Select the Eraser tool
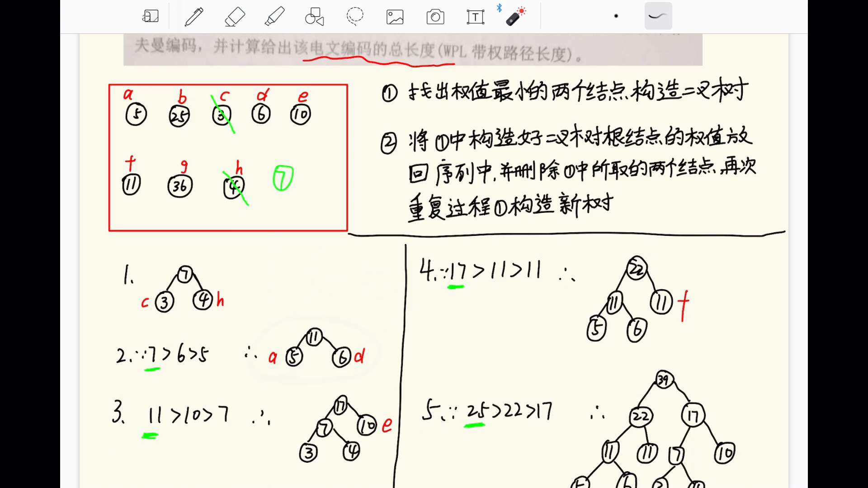The image size is (868, 488). pos(235,17)
